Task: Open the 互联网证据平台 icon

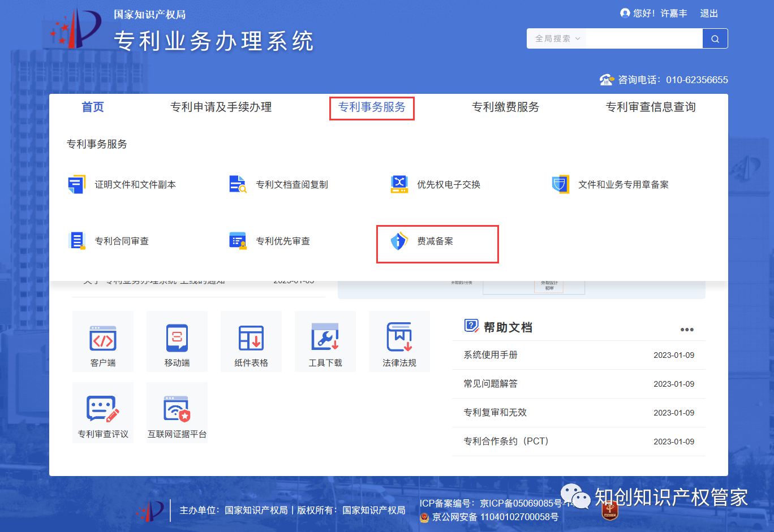Action: coord(177,409)
